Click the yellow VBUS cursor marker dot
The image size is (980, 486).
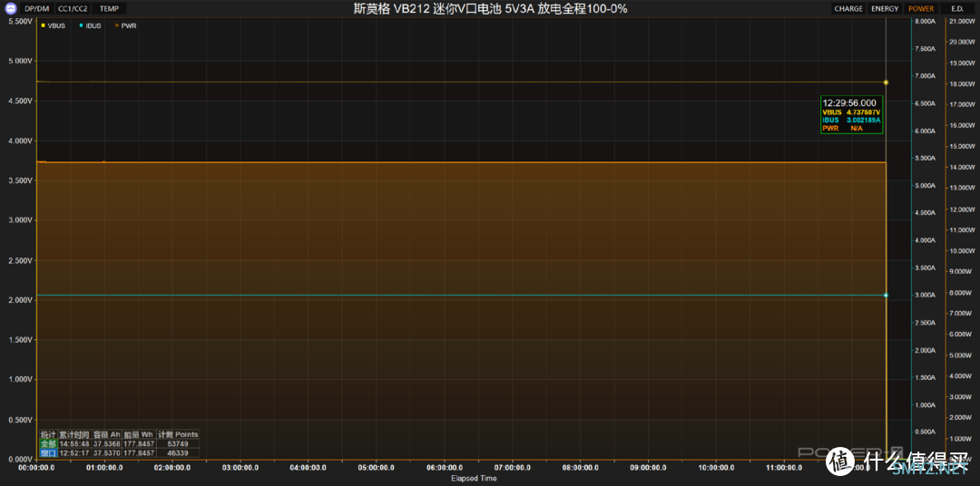point(886,83)
